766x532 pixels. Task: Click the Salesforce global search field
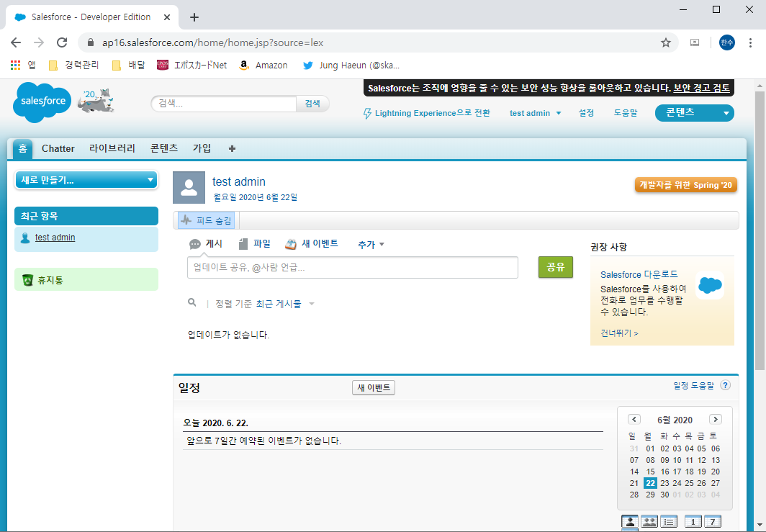pos(224,104)
